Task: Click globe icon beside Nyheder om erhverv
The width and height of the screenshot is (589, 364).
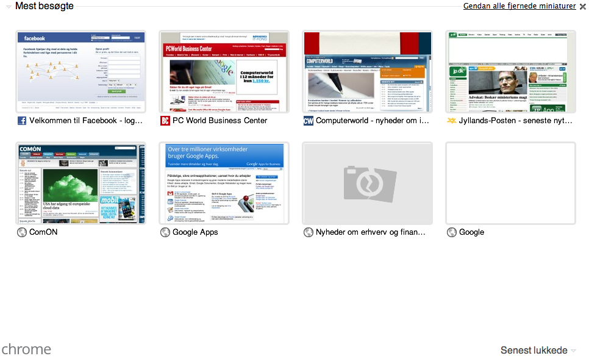Action: 309,232
